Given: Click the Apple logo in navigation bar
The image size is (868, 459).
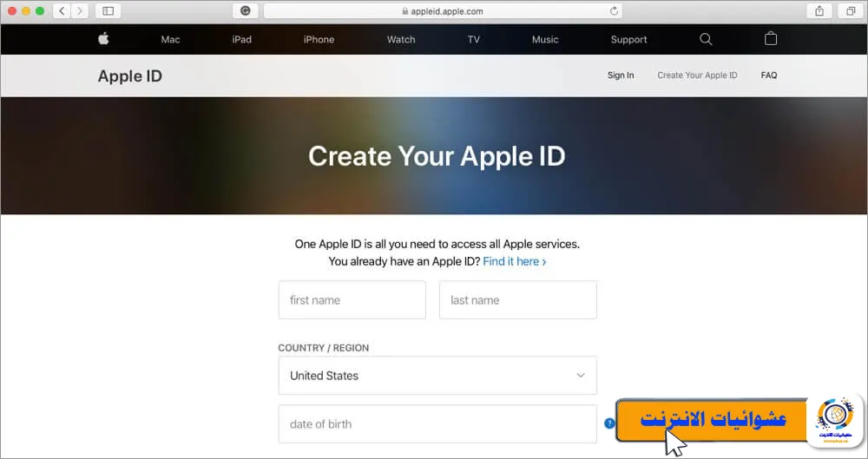Looking at the screenshot, I should pyautogui.click(x=103, y=39).
